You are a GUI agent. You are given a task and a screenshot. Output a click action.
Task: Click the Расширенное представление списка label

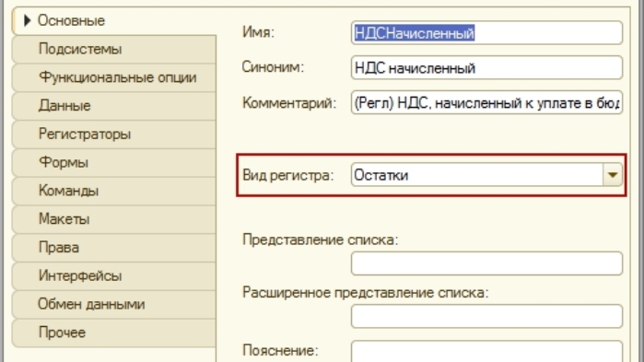(x=366, y=293)
